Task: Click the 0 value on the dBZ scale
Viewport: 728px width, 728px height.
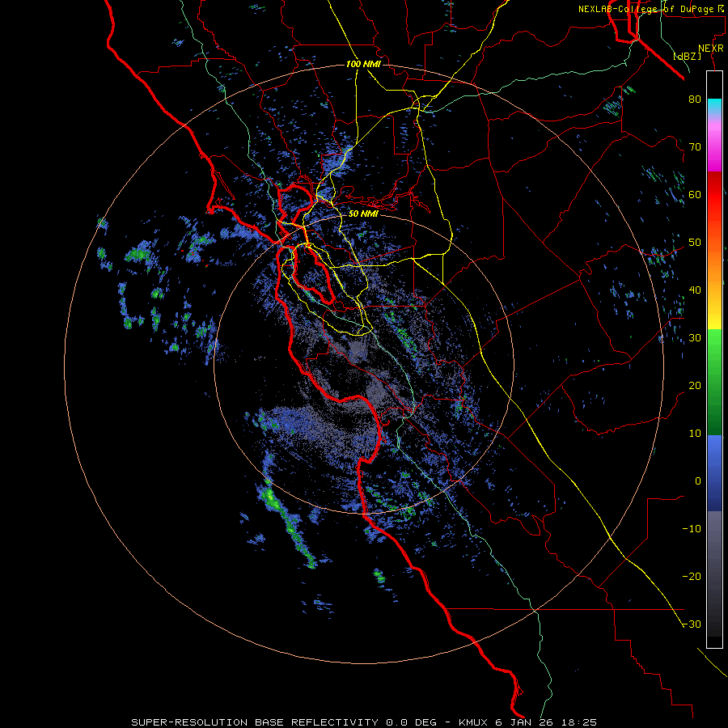Action: pos(698,481)
